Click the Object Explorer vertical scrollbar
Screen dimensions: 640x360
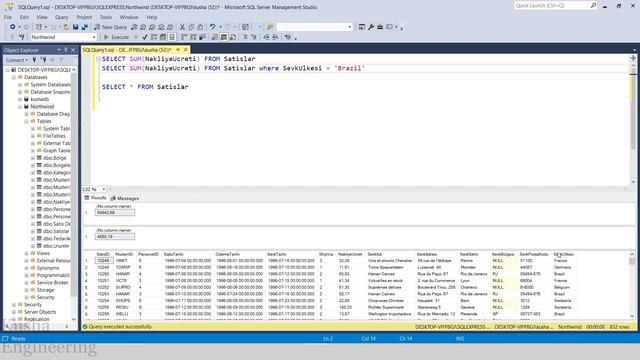[x=74, y=194]
